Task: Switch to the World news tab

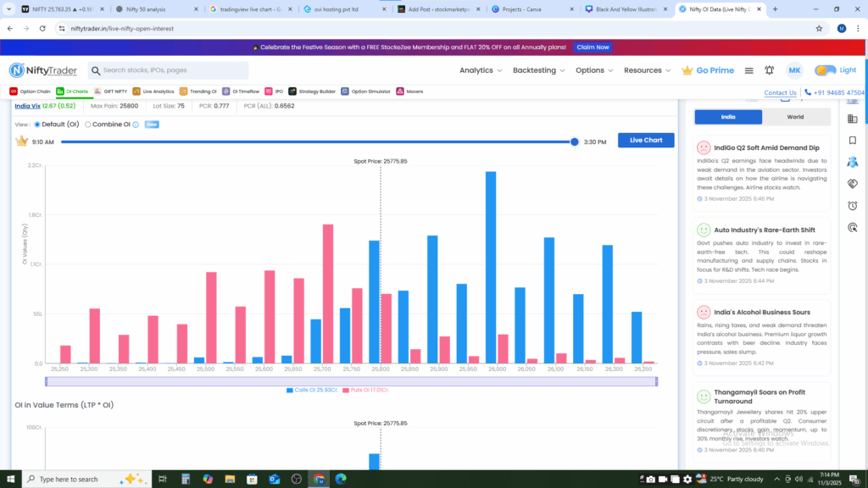Action: pos(795,117)
